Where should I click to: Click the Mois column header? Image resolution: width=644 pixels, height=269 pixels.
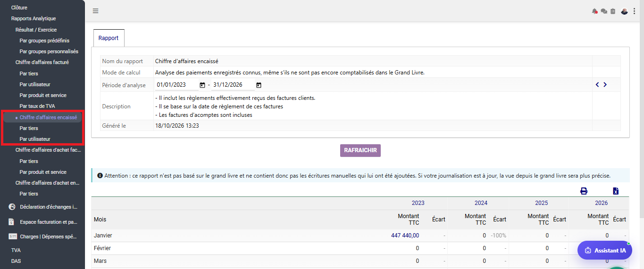[100, 220]
